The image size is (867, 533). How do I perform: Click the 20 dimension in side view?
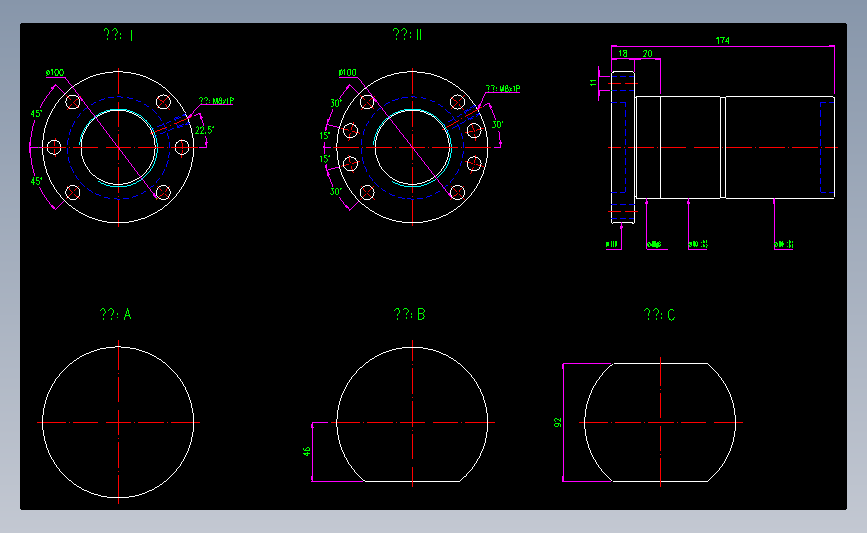pos(647,54)
